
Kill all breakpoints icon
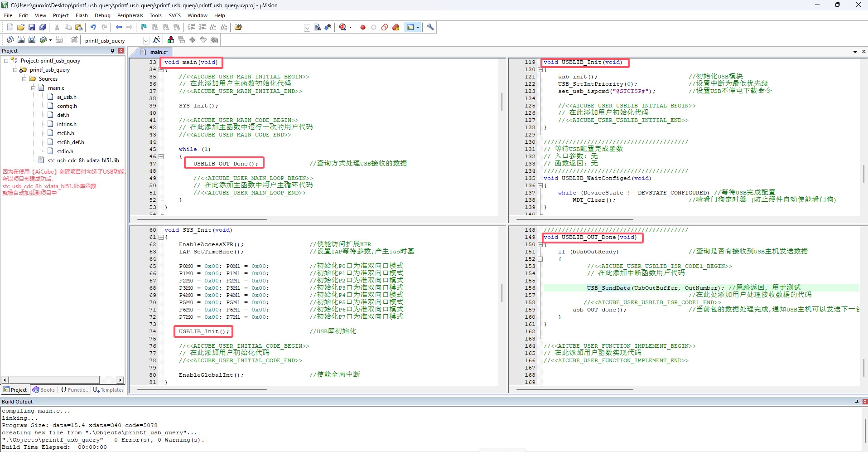396,27
